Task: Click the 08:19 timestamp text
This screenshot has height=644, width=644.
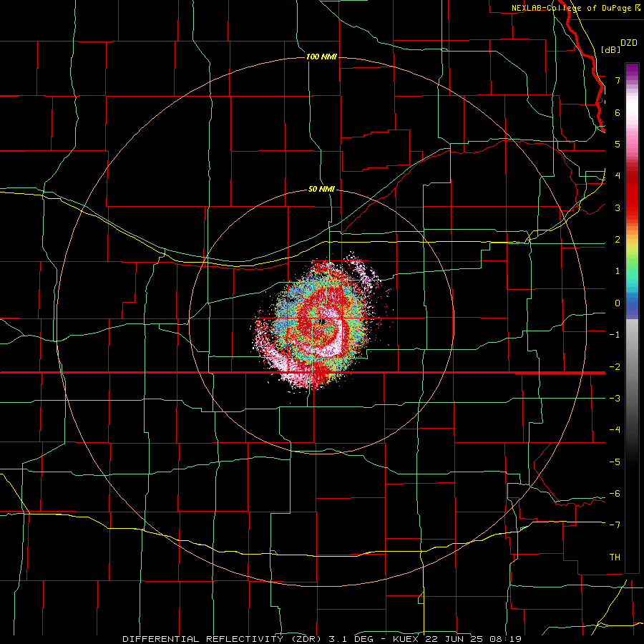Action: [x=507, y=639]
